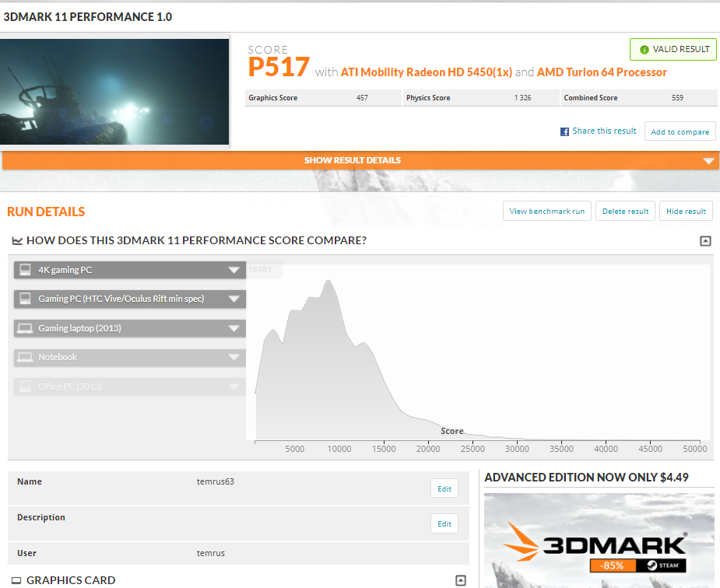
Task: Click the Advanced Edition $4.49 ad heading
Action: point(586,478)
